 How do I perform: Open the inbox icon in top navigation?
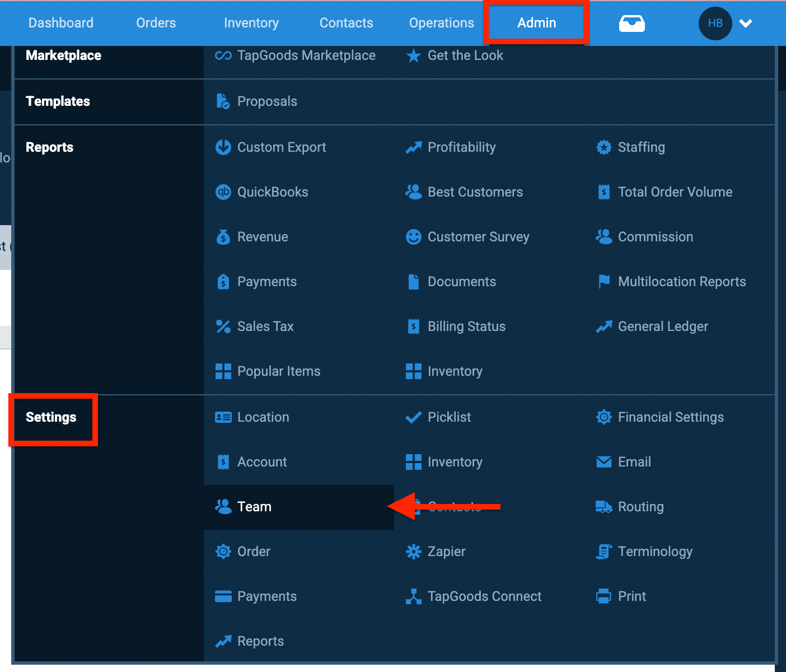tap(632, 23)
